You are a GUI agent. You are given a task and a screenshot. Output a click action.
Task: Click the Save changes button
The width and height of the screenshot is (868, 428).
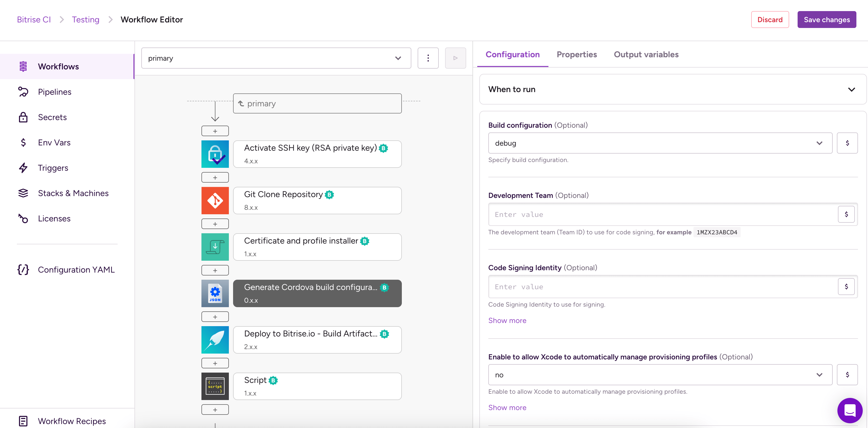click(827, 19)
